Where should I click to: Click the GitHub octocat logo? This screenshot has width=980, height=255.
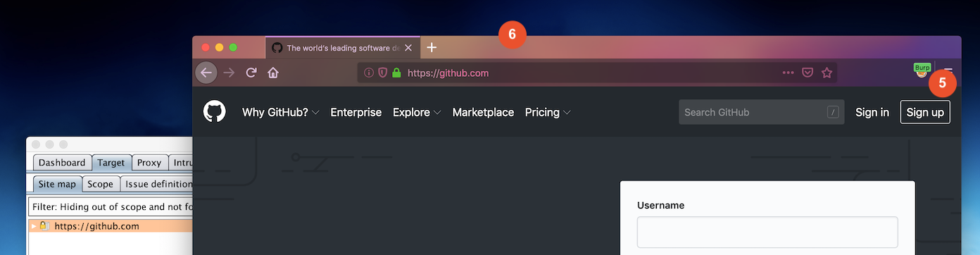click(215, 112)
